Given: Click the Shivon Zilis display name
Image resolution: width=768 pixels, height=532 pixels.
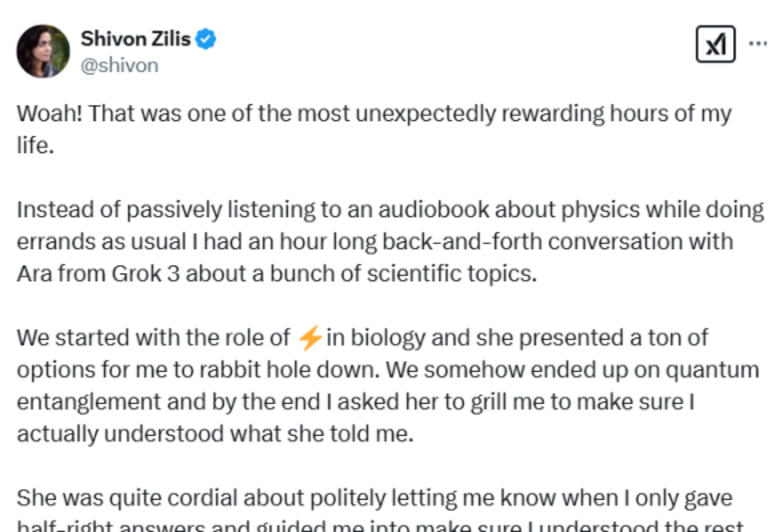Looking at the screenshot, I should [x=136, y=39].
